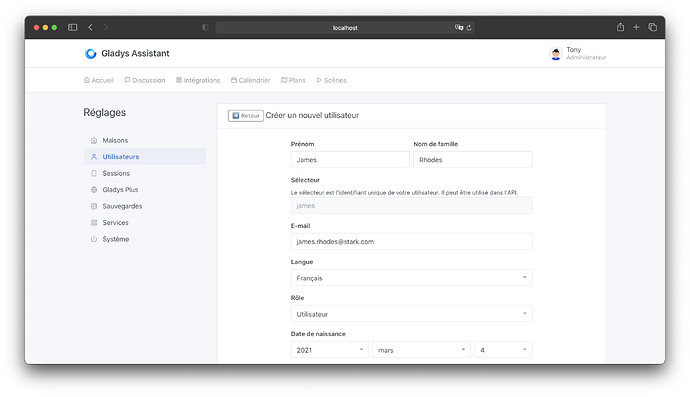Click the disabled Sélecteur field
The image size is (690, 397).
[x=411, y=206]
